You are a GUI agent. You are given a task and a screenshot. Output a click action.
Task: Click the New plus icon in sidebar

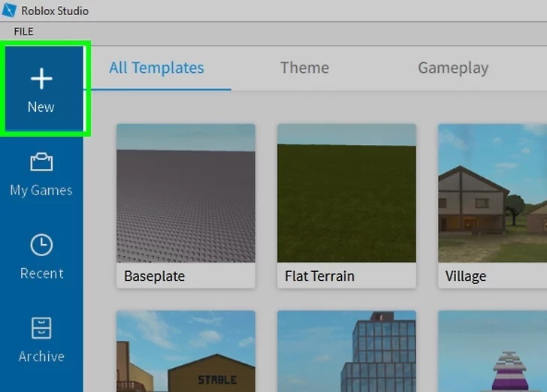click(x=41, y=78)
